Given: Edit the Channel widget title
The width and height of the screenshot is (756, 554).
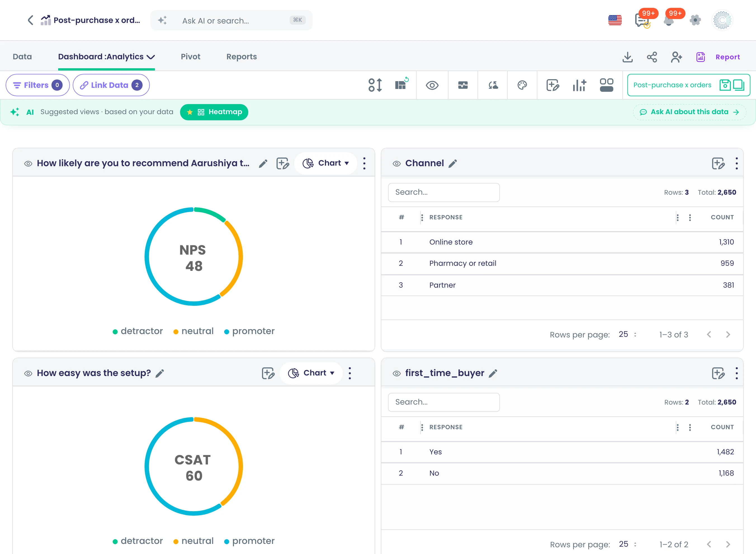Looking at the screenshot, I should (453, 163).
